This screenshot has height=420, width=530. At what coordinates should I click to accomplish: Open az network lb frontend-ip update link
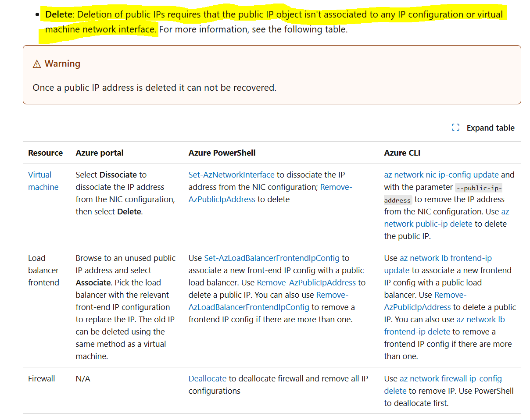[438, 264]
